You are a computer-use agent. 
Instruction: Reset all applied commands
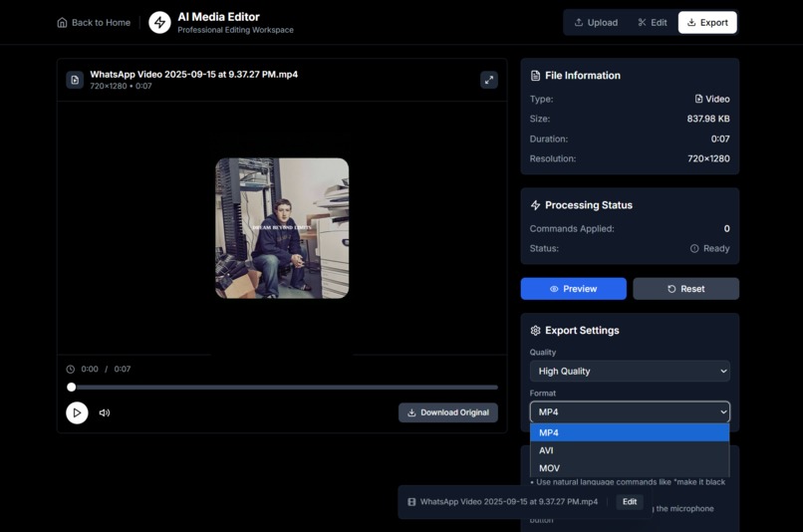[685, 289]
